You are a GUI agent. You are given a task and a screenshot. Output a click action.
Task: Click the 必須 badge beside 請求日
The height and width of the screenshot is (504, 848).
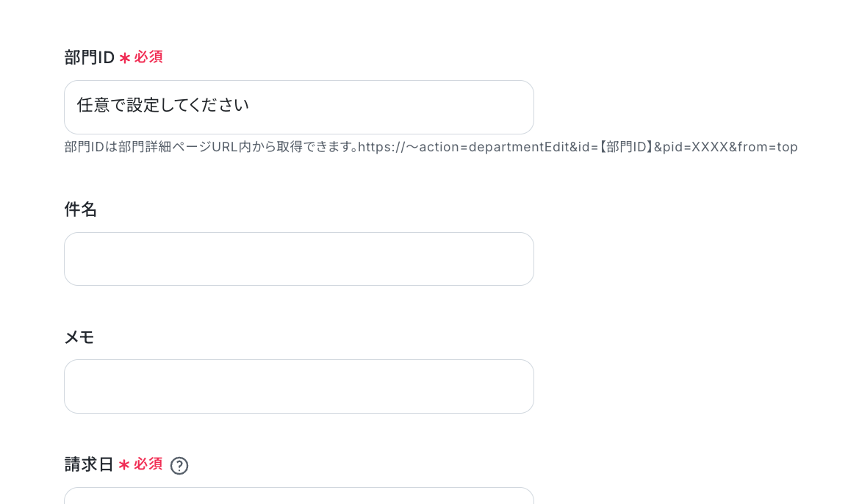click(148, 464)
